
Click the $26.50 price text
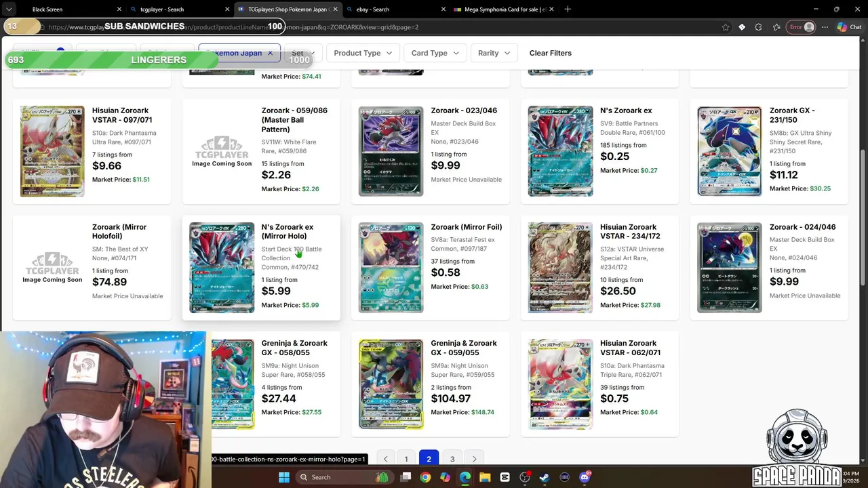(x=618, y=291)
